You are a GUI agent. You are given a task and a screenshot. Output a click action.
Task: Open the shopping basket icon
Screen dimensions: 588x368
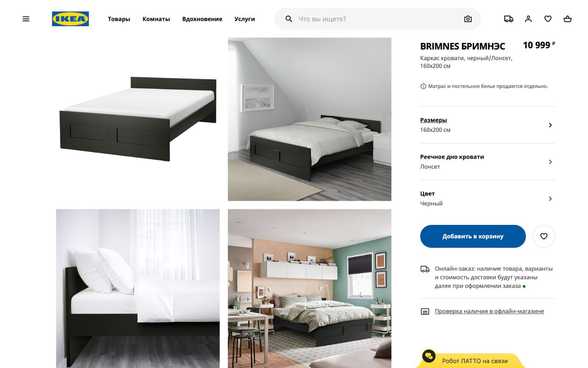[x=568, y=19]
